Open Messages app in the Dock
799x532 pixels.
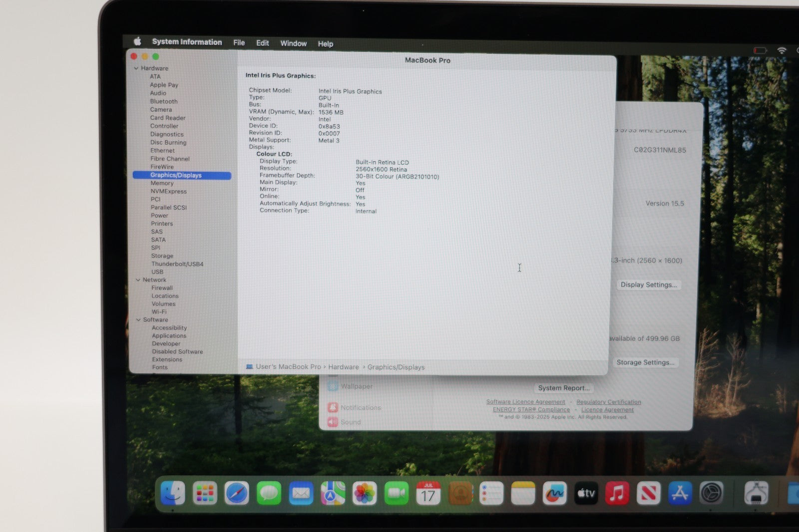coord(269,494)
